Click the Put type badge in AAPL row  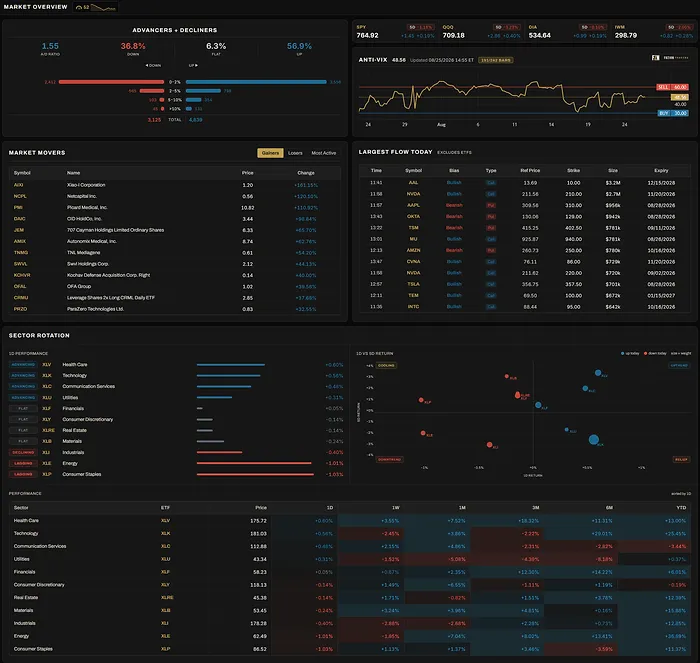491,205
